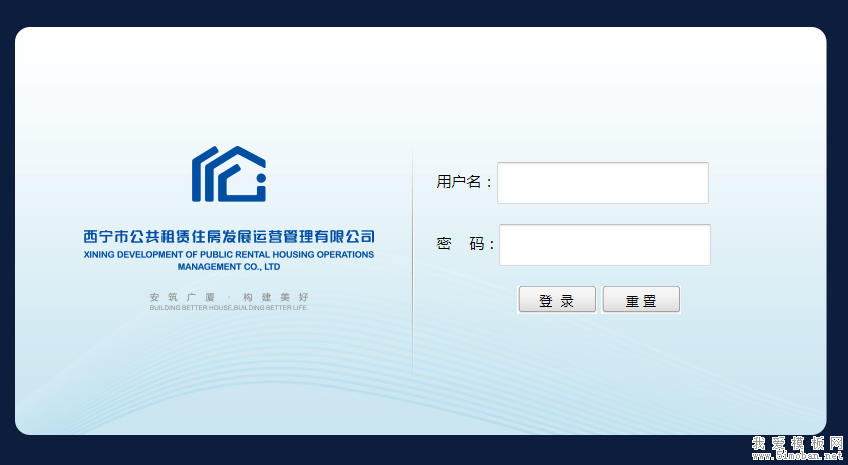Click the Chinese company name 西宁市公共租赁住房发展运营管理有限公司

tap(229, 237)
